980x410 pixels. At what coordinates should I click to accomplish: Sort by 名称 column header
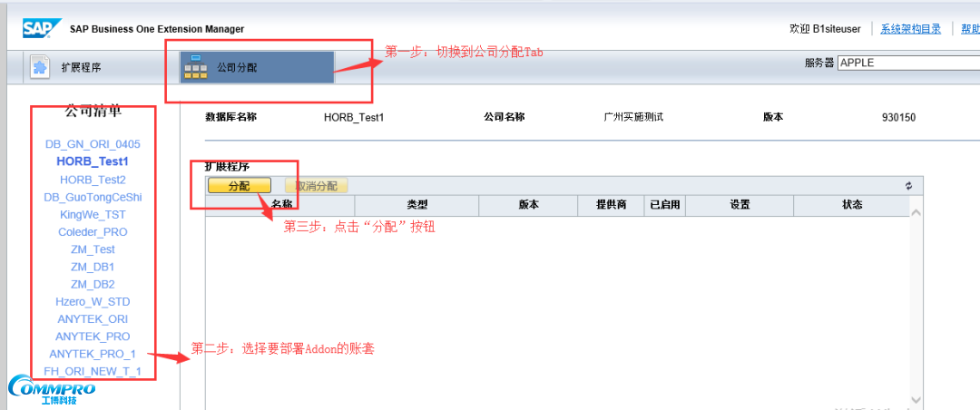[281, 206]
